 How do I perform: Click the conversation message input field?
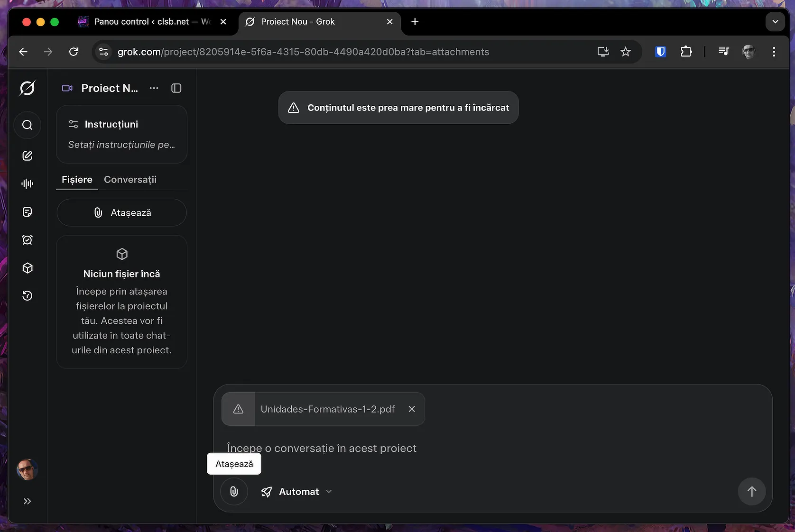click(x=492, y=448)
